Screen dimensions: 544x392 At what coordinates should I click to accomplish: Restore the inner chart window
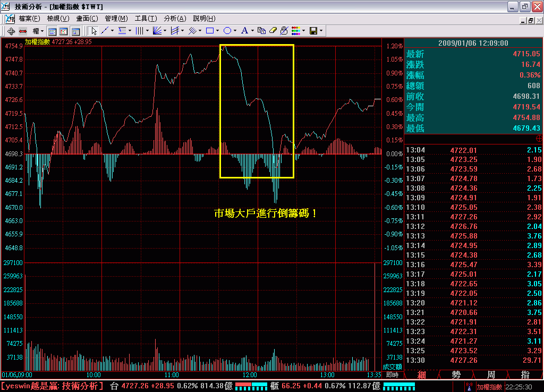coord(531,21)
